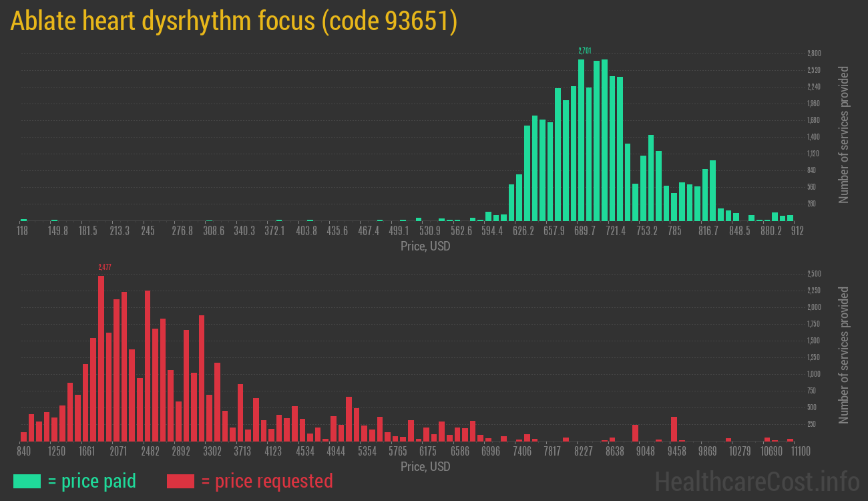Image resolution: width=868 pixels, height=501 pixels.
Task: Click the bottom chart's 'Price, USD' axis title
Action: tap(425, 467)
